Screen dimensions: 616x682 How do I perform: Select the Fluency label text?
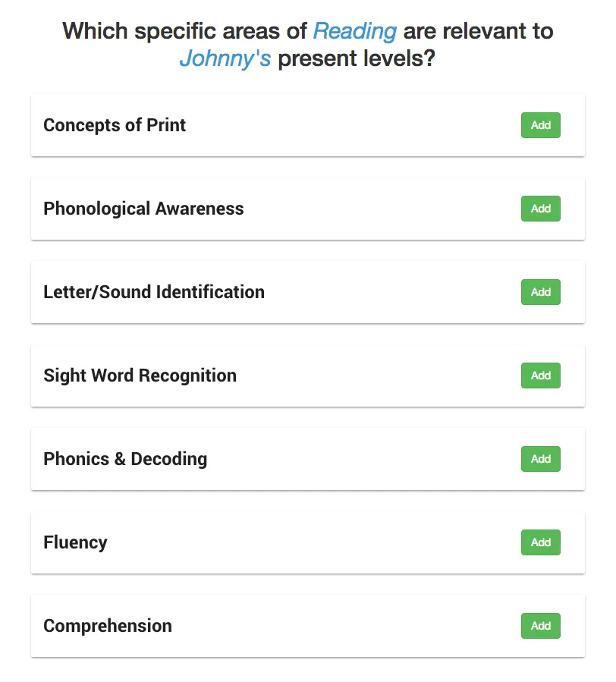click(x=75, y=542)
